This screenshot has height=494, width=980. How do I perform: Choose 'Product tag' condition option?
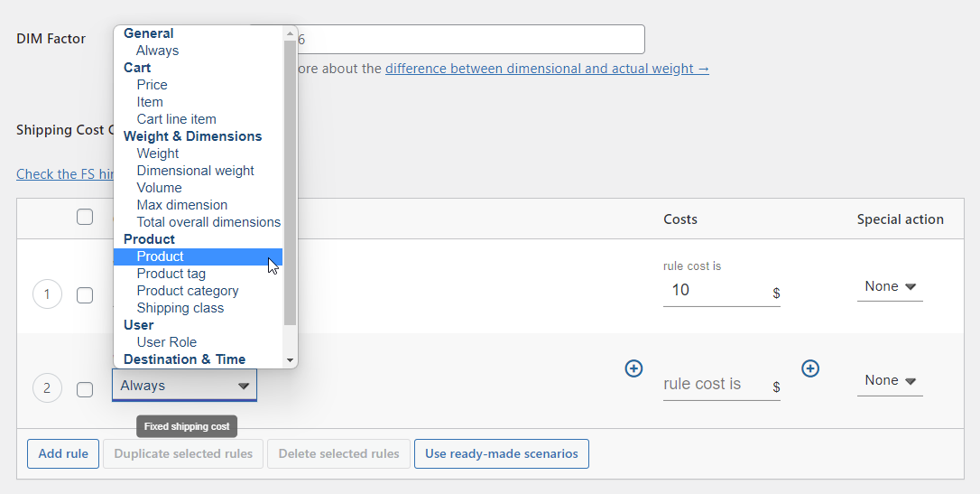pos(199,274)
